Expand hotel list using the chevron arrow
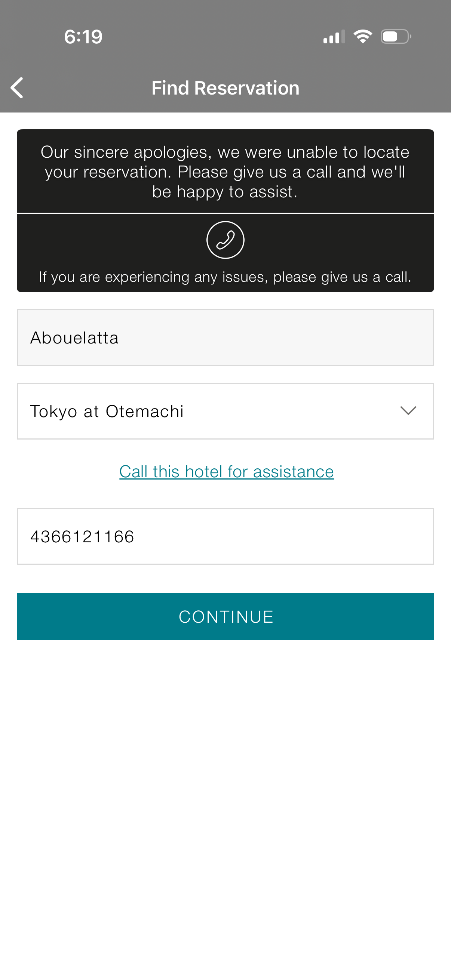The image size is (451, 980). 408,411
